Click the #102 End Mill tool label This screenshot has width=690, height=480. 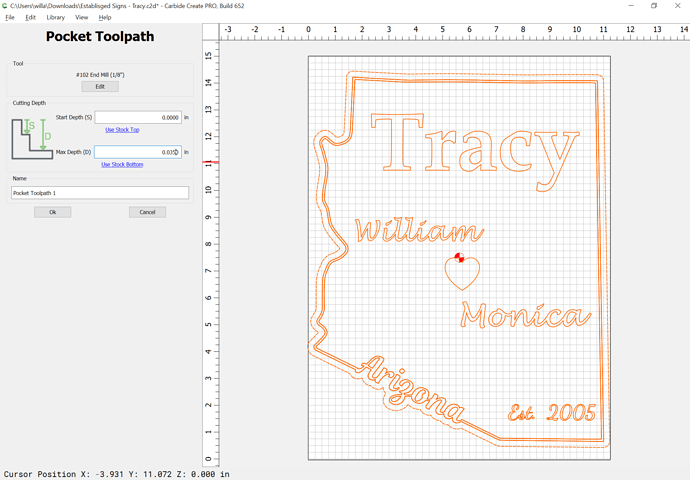point(100,75)
